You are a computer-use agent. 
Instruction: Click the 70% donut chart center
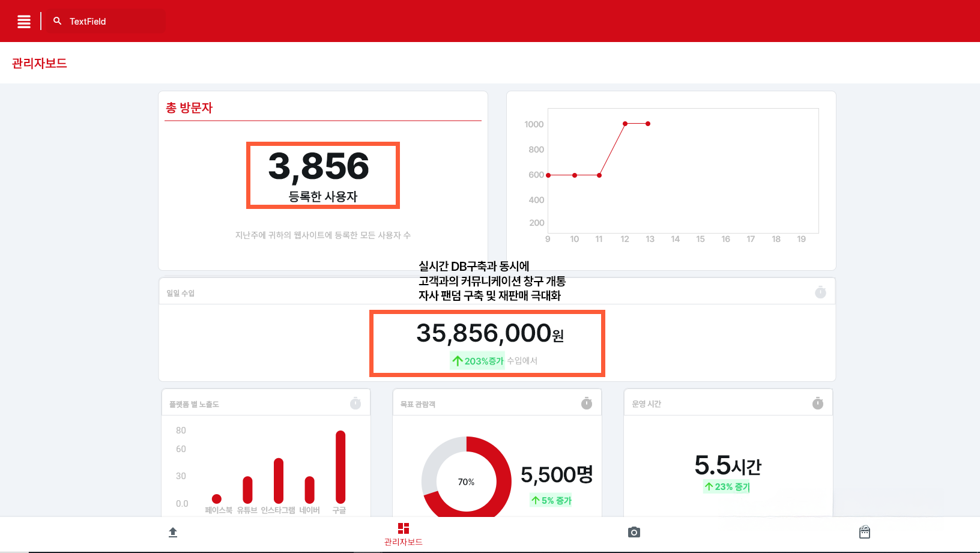tap(467, 482)
